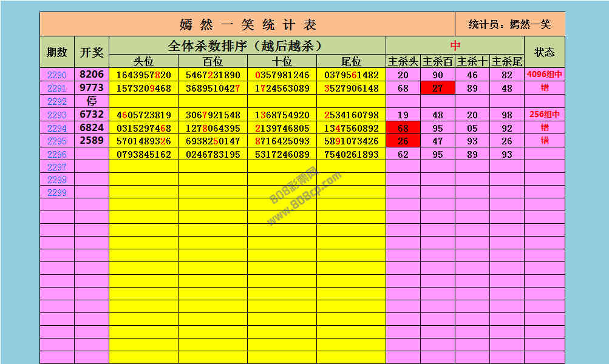Click the 头位 sub-header

[x=144, y=61]
